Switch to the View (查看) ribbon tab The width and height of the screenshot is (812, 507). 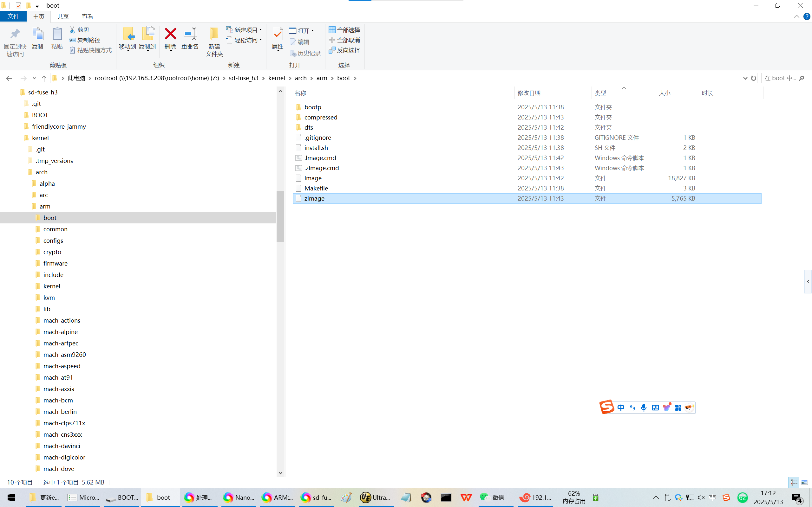87,16
